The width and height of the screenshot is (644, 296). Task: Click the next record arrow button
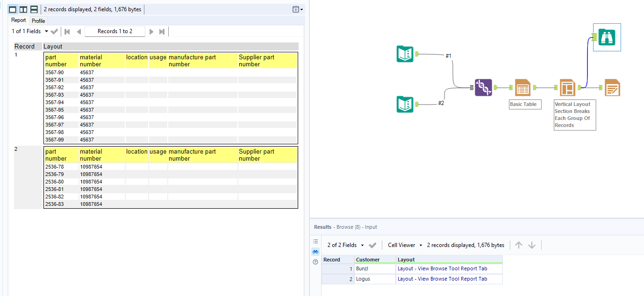point(151,31)
